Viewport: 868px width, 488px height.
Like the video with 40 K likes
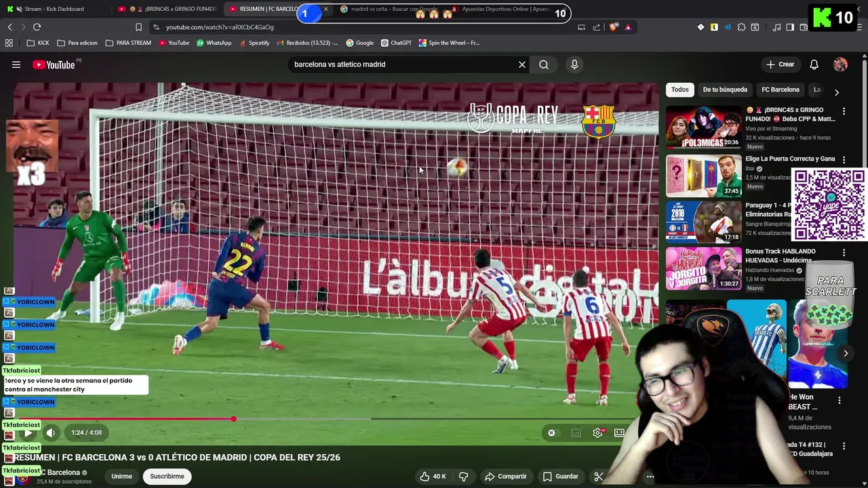[x=433, y=476]
